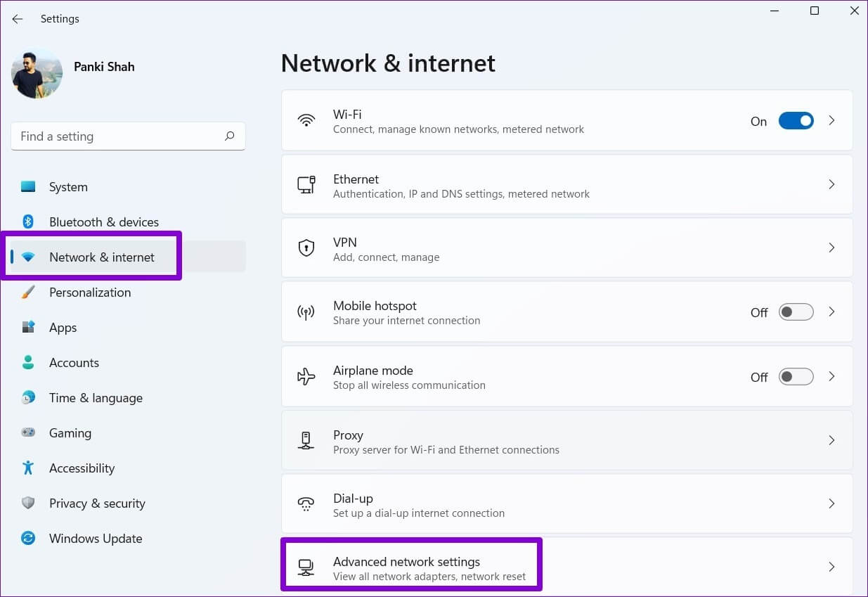Image resolution: width=868 pixels, height=597 pixels.
Task: Click the Privacy & security shield icon
Action: point(28,503)
